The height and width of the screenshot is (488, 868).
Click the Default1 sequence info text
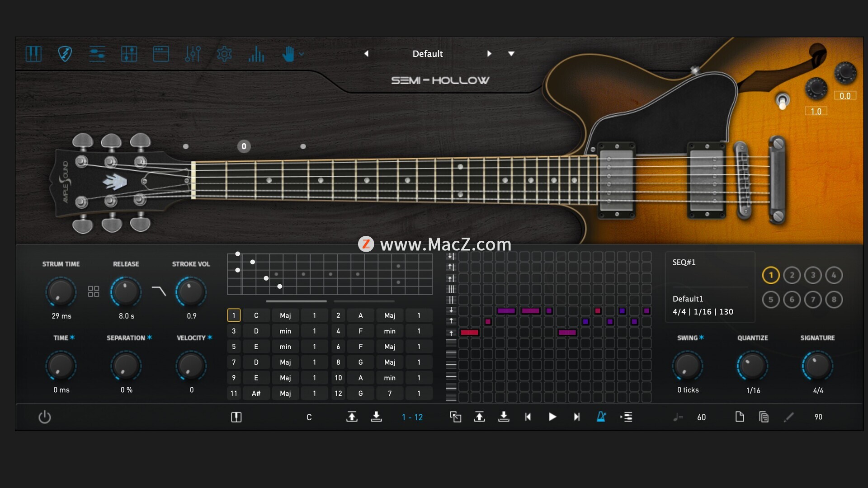click(688, 299)
